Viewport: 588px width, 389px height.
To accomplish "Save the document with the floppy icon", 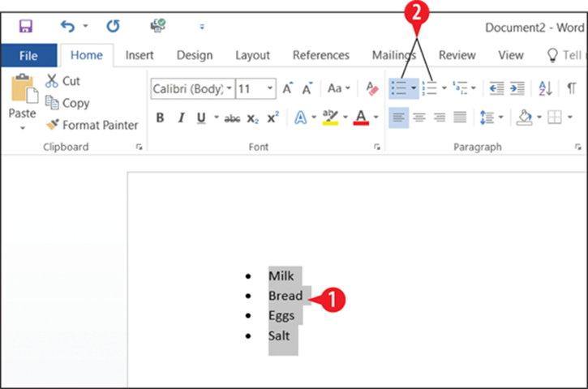I will pyautogui.click(x=26, y=26).
